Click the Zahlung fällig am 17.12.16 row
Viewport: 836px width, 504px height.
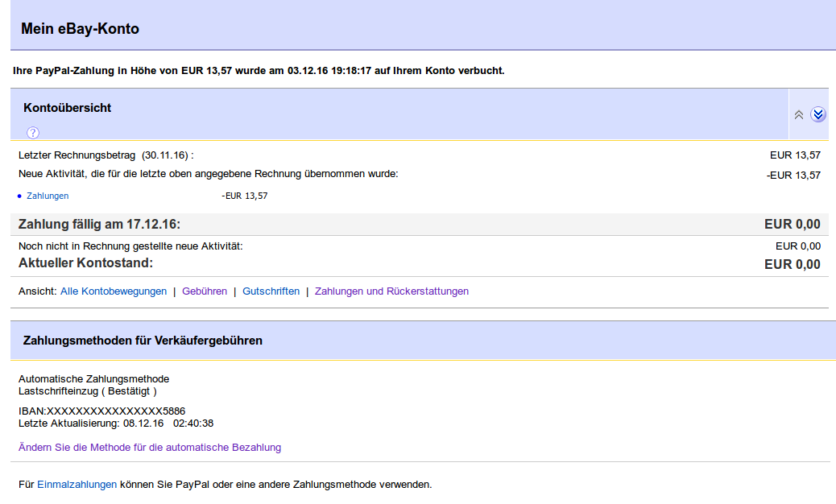99,224
